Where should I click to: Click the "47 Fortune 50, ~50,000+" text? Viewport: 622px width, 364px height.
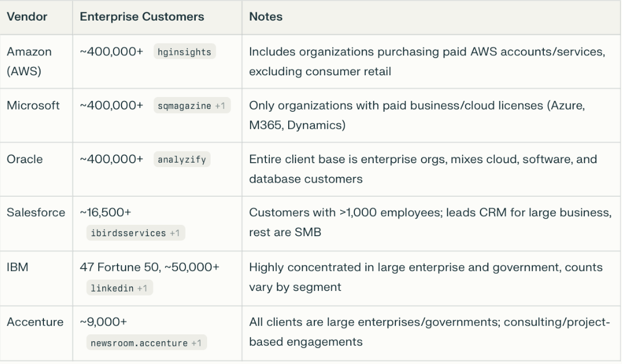(x=150, y=267)
